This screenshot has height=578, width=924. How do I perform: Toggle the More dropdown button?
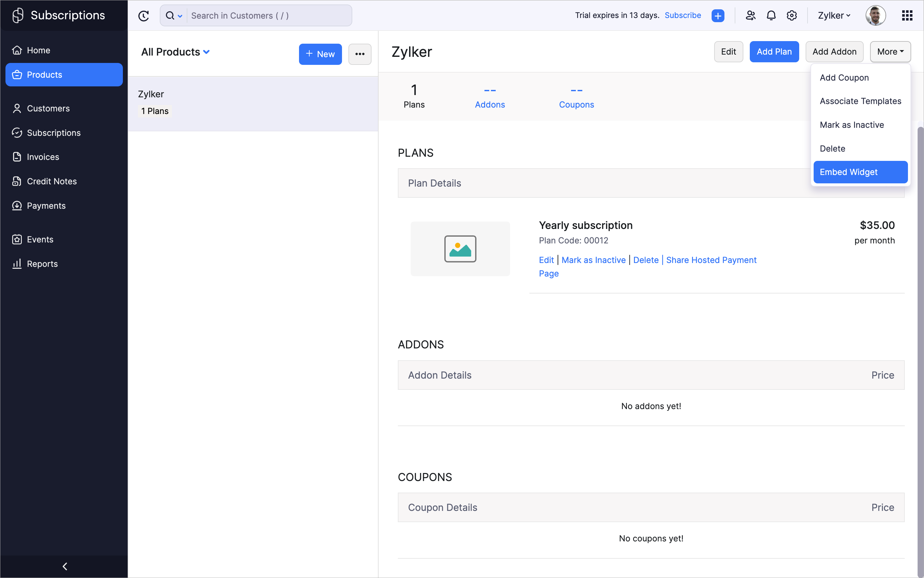pyautogui.click(x=890, y=52)
